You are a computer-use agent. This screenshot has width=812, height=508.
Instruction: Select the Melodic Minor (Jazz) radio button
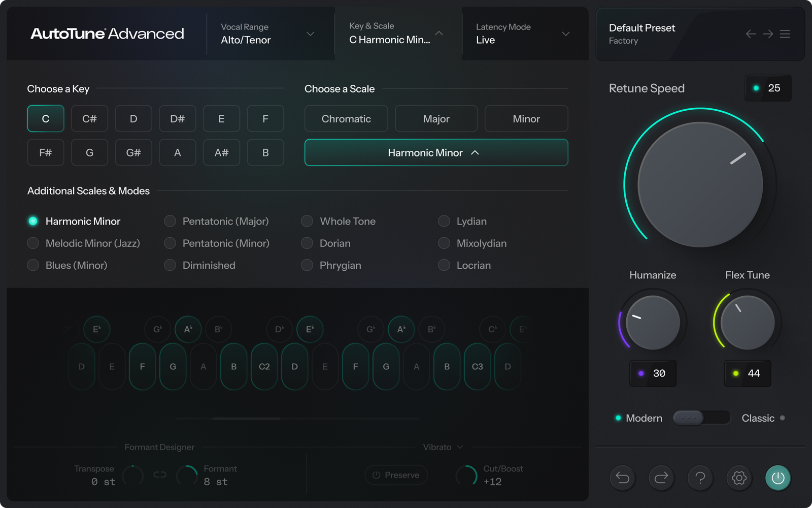(x=33, y=243)
